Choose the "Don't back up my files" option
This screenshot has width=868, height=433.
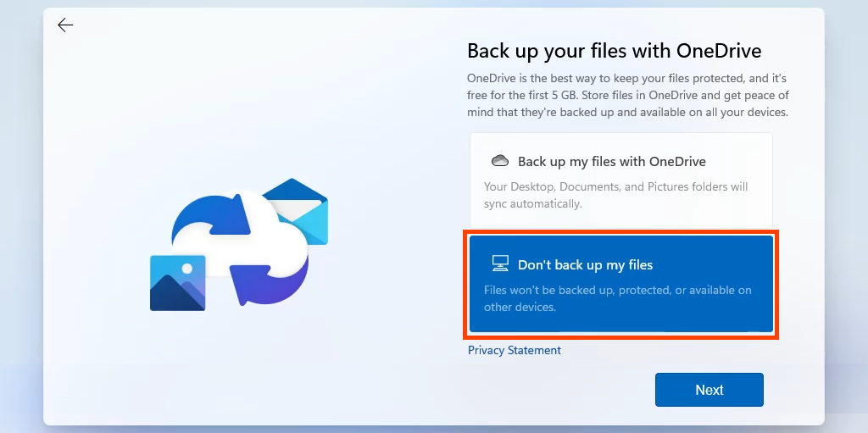click(x=620, y=284)
